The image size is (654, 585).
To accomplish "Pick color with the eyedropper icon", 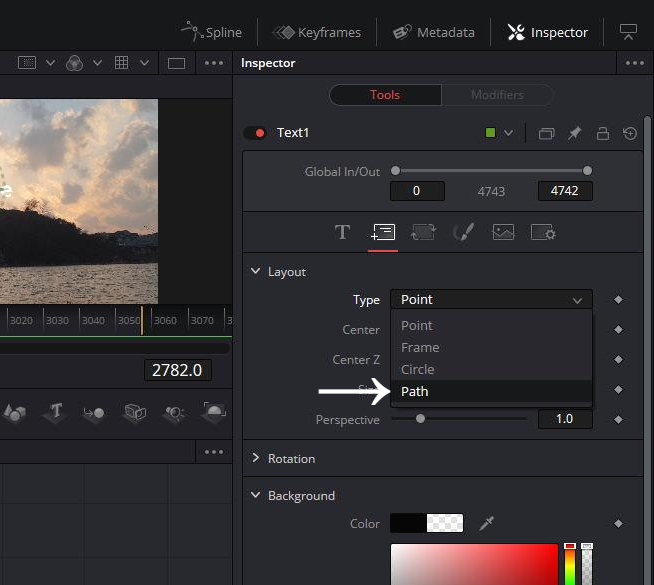I will (x=487, y=523).
